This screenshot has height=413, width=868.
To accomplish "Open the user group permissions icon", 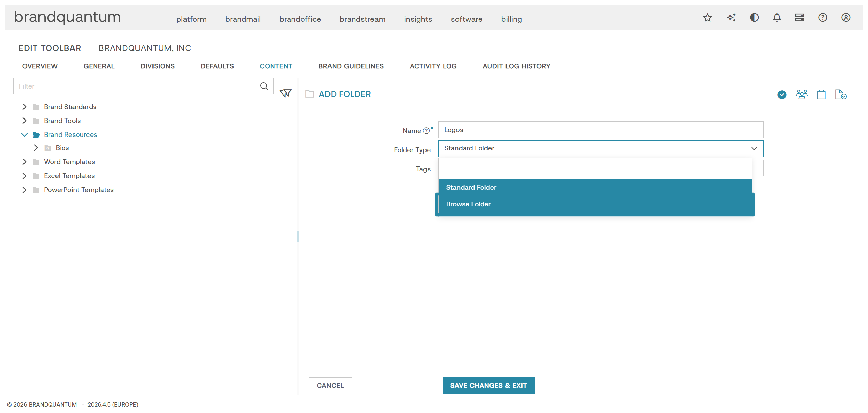I will pyautogui.click(x=802, y=95).
